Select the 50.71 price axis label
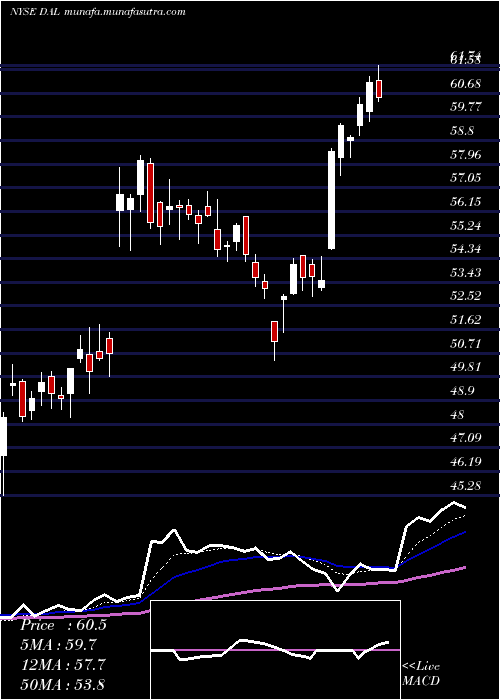The width and height of the screenshot is (500, 700). tap(466, 344)
